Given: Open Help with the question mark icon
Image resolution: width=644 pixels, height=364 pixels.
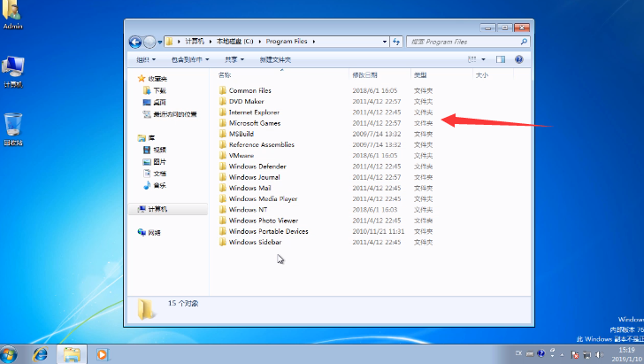Looking at the screenshot, I should [x=519, y=59].
